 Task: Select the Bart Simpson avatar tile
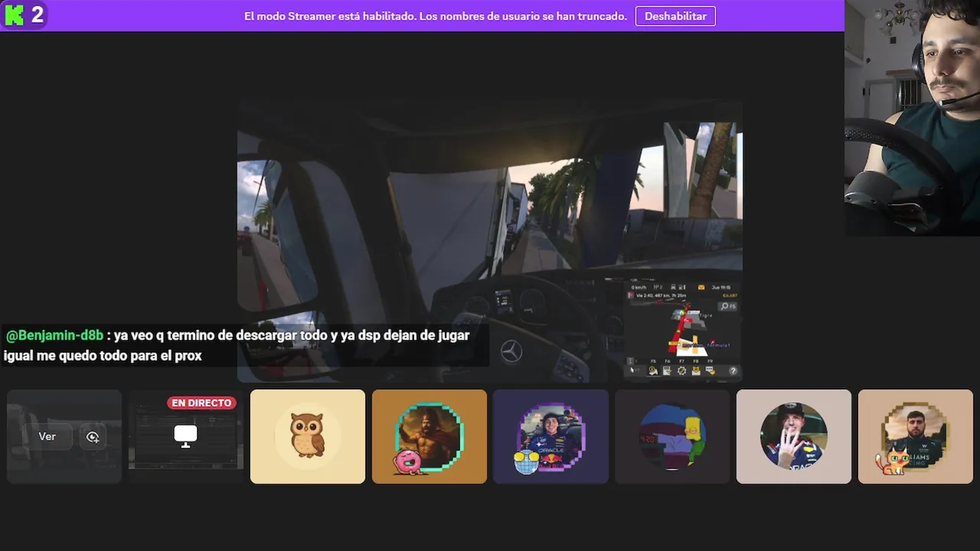[672, 437]
